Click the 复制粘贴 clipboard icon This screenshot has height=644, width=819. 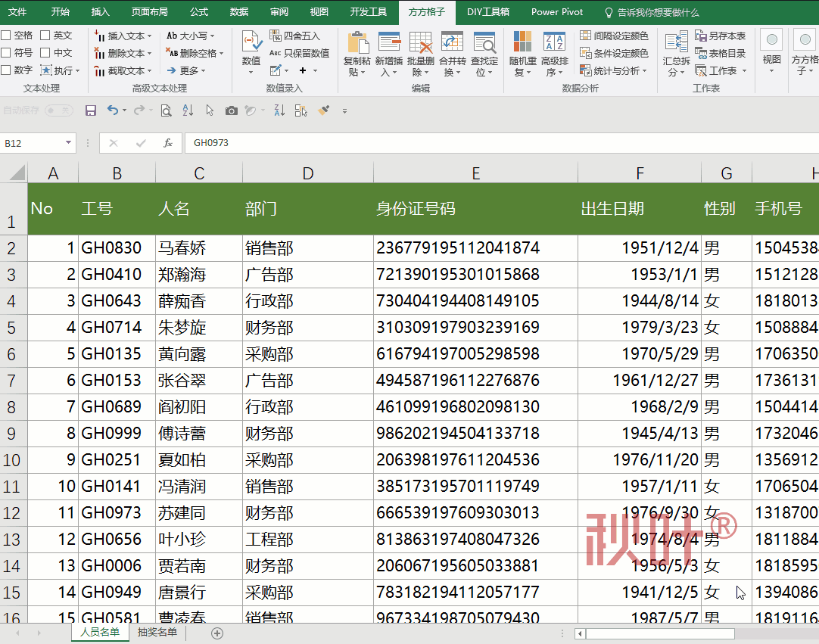point(357,42)
